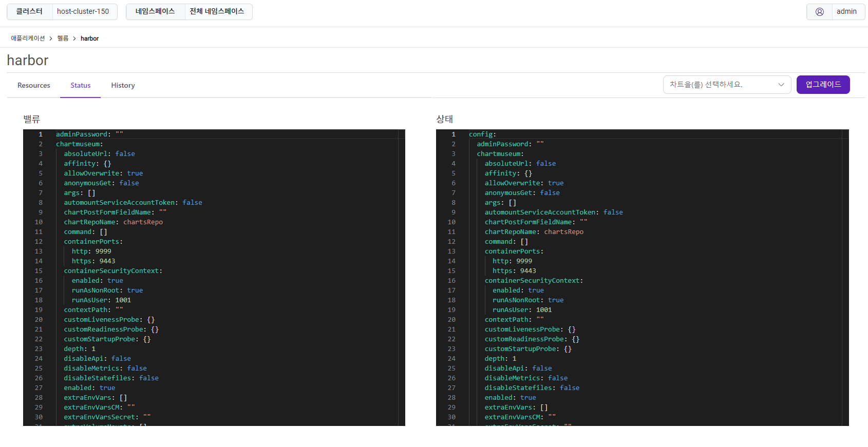
Task: Click the first breadcrumb chevron separator after 애플리케이션
Action: coord(51,38)
